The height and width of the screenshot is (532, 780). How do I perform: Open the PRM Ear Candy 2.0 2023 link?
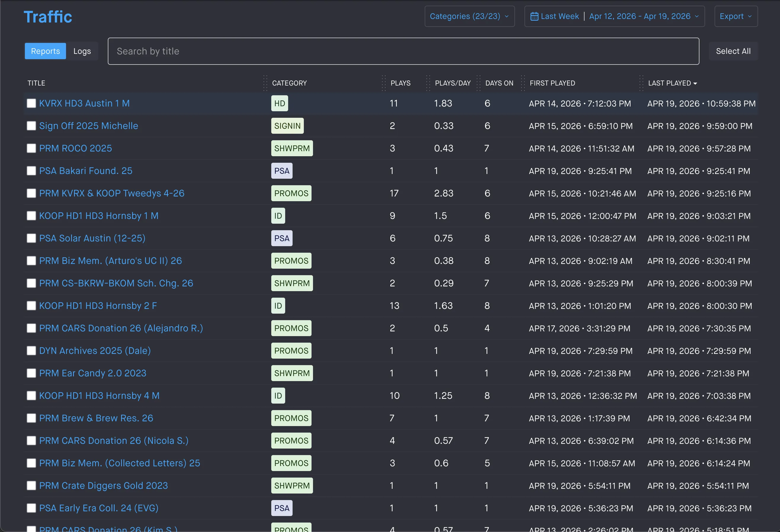tap(93, 373)
